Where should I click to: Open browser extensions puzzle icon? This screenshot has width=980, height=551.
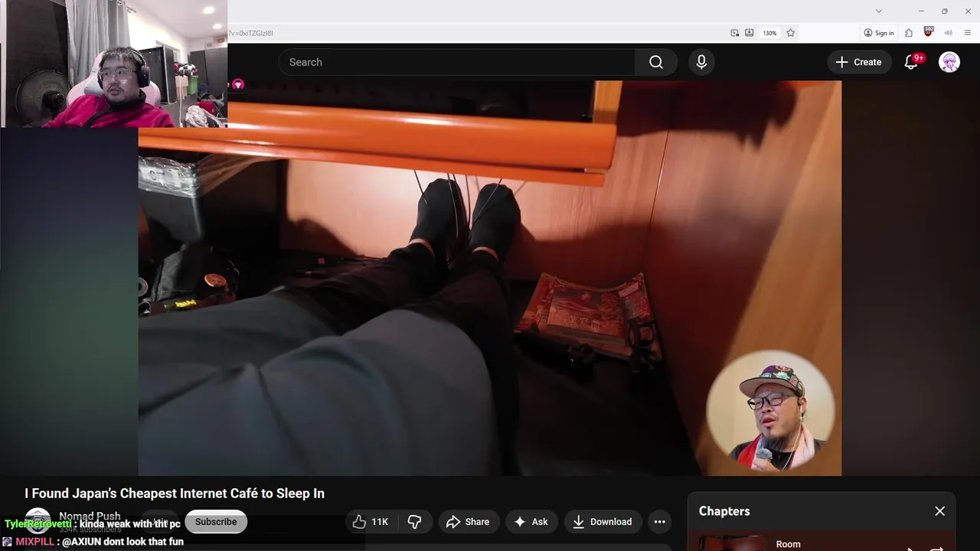(x=909, y=33)
